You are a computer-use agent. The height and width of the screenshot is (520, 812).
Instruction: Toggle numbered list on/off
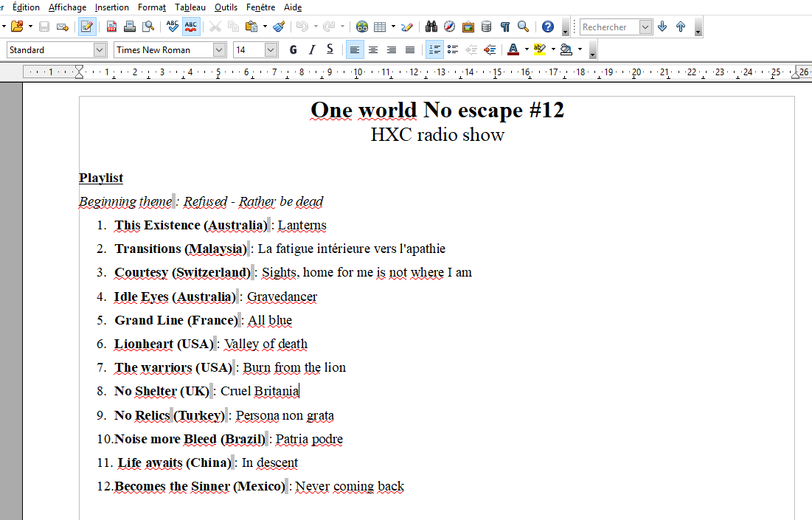[x=434, y=49]
